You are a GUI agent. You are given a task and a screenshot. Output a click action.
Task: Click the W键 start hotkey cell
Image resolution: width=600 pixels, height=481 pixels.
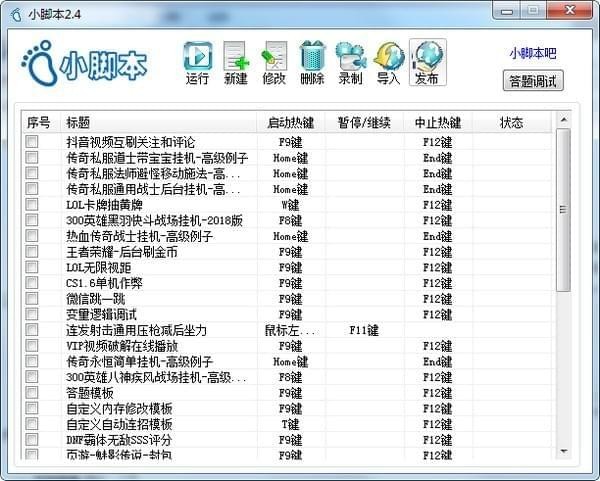coord(290,205)
